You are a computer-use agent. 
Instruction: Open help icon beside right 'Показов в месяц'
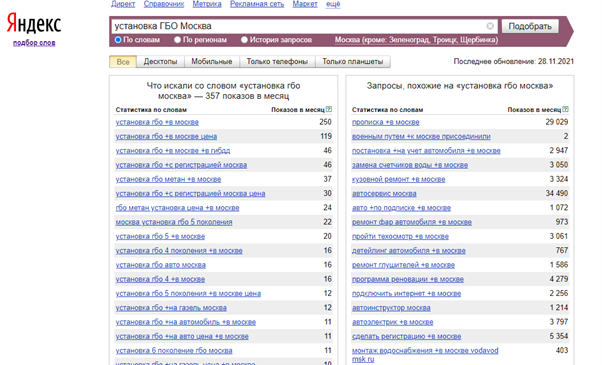(x=566, y=109)
